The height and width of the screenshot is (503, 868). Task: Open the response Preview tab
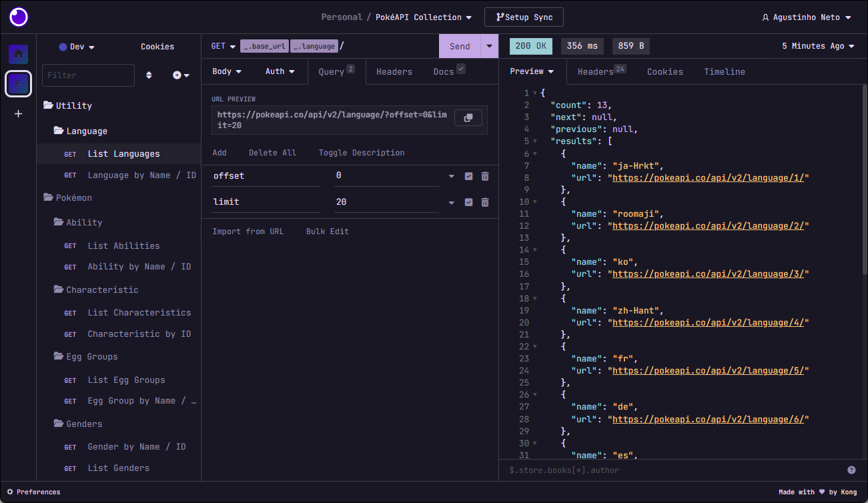coord(532,71)
